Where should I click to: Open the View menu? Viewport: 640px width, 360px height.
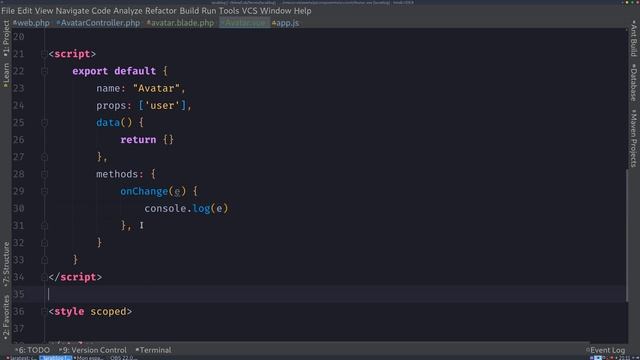44,11
